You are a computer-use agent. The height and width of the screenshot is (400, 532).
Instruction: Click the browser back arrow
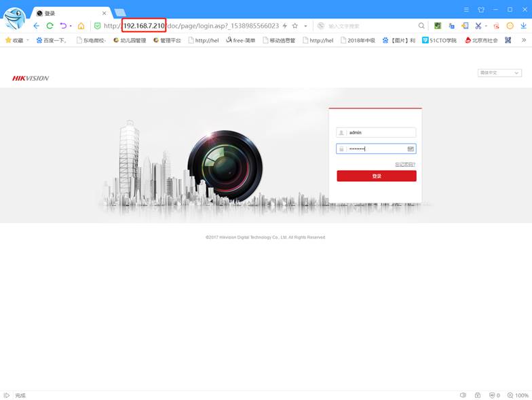click(37, 26)
